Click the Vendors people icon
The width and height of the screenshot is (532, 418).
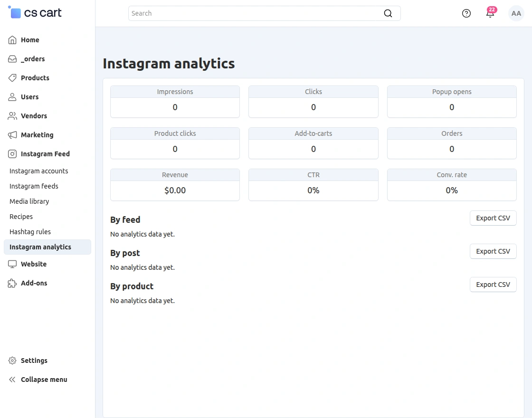pos(12,116)
